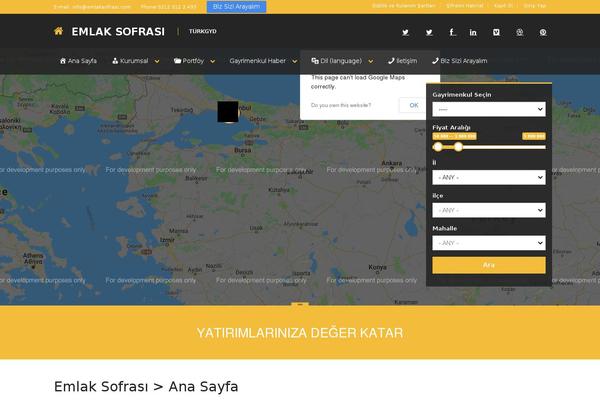Click the upper handle of Fiyat Aralığı slider
Image resolution: width=600 pixels, height=400 pixels.
(458, 147)
